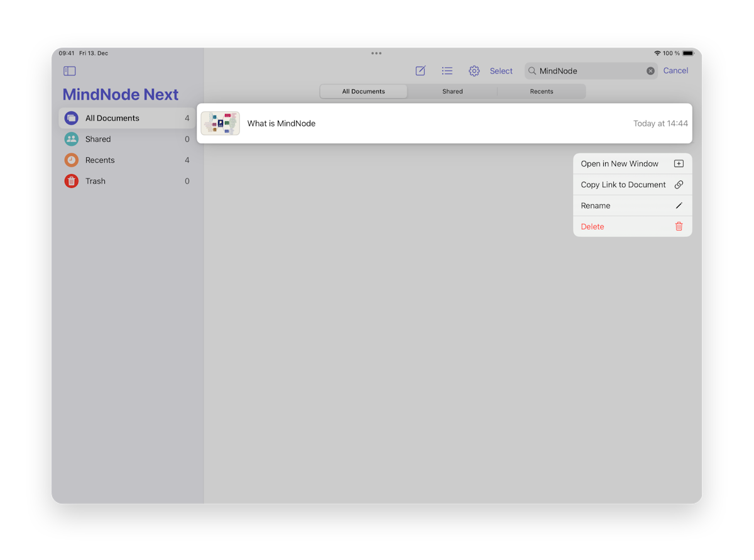Switch to the All Documents segment tab
This screenshot has height=560, width=754.
[x=363, y=92]
